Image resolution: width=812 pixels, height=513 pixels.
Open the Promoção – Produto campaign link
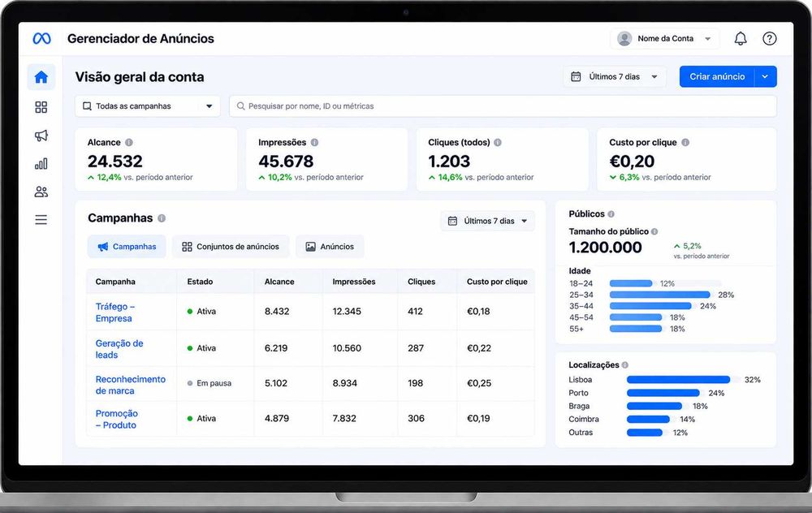click(x=116, y=420)
